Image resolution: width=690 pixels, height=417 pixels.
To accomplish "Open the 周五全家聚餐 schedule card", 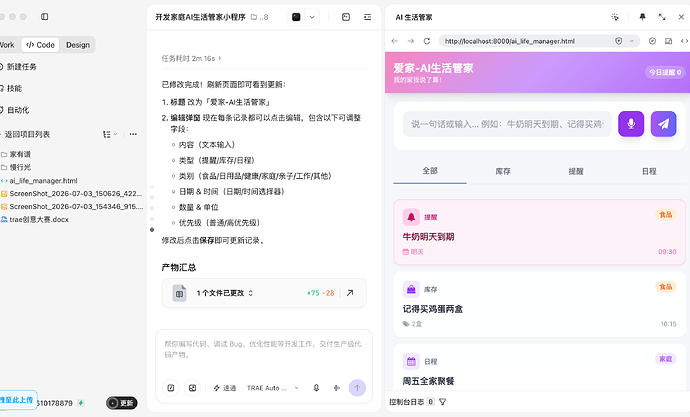I will (x=540, y=367).
